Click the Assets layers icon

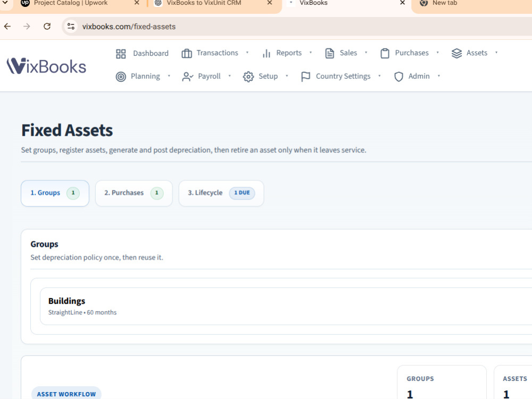coord(456,53)
